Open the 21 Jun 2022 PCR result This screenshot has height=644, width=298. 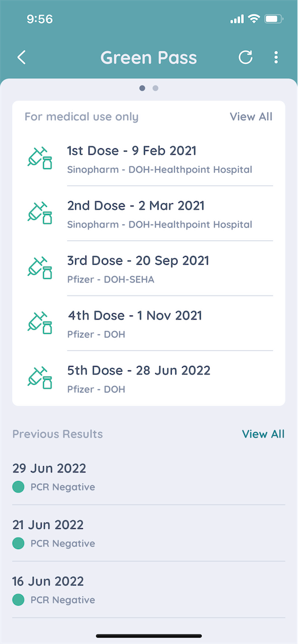(148, 533)
